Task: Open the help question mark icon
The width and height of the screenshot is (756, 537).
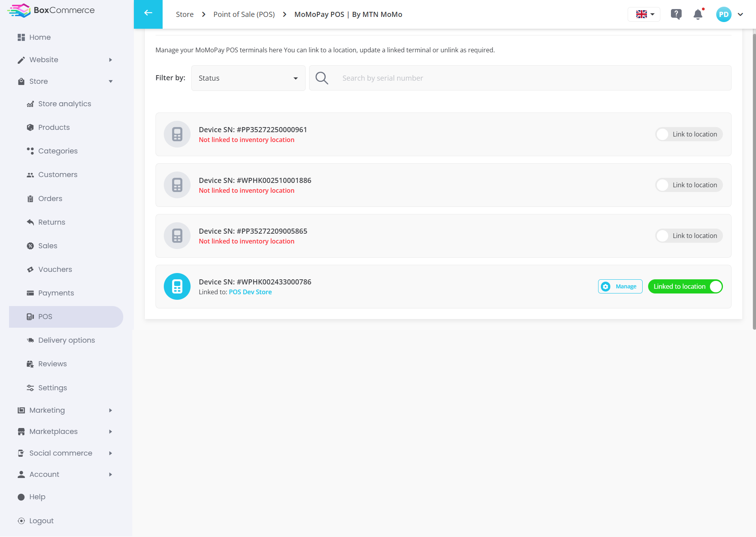Action: point(676,14)
